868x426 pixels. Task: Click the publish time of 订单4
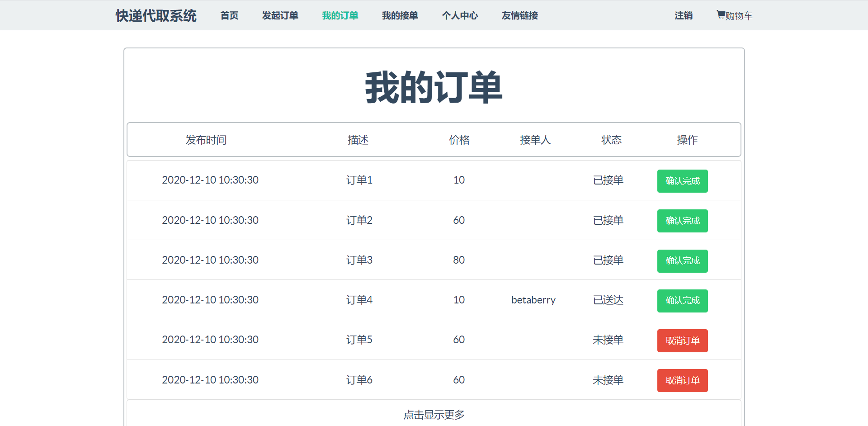pos(210,300)
